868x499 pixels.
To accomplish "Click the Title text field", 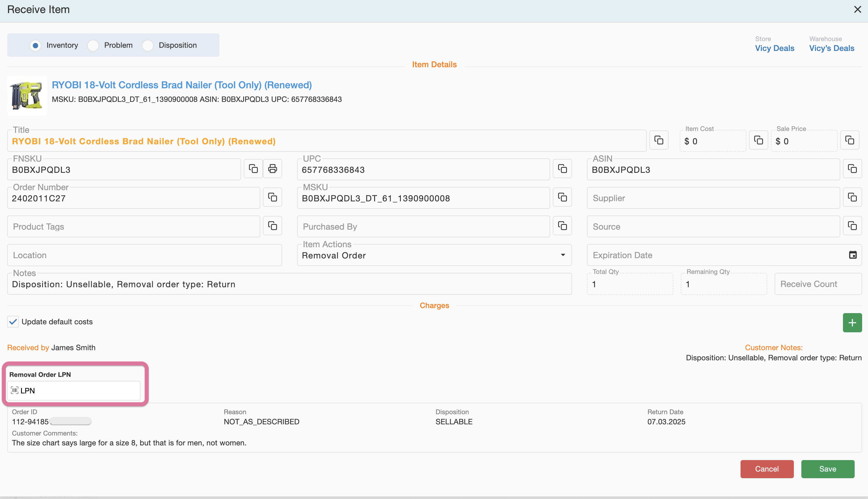I will pos(327,141).
